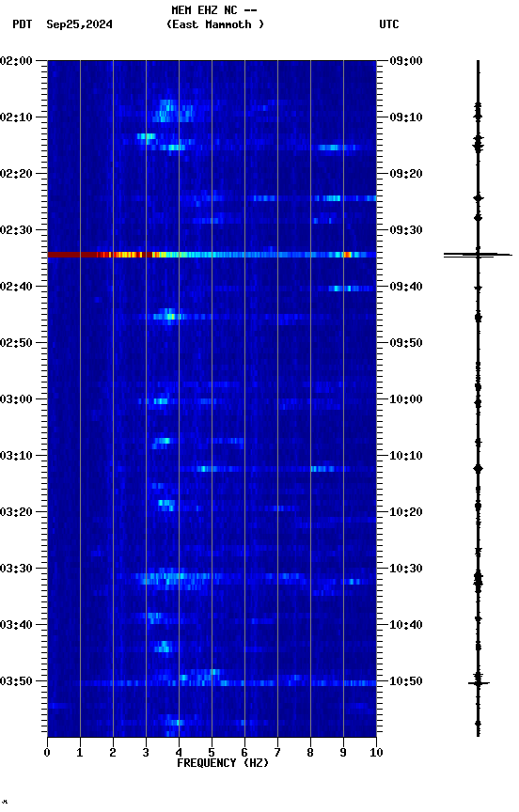
Task: Click the 03:00 PDT time label
Action: tap(16, 399)
